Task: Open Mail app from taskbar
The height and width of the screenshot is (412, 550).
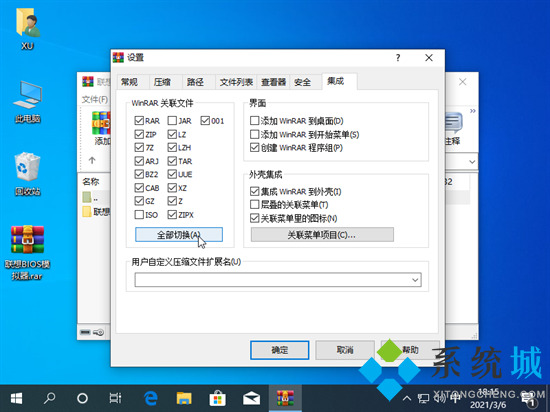Action: click(251, 398)
